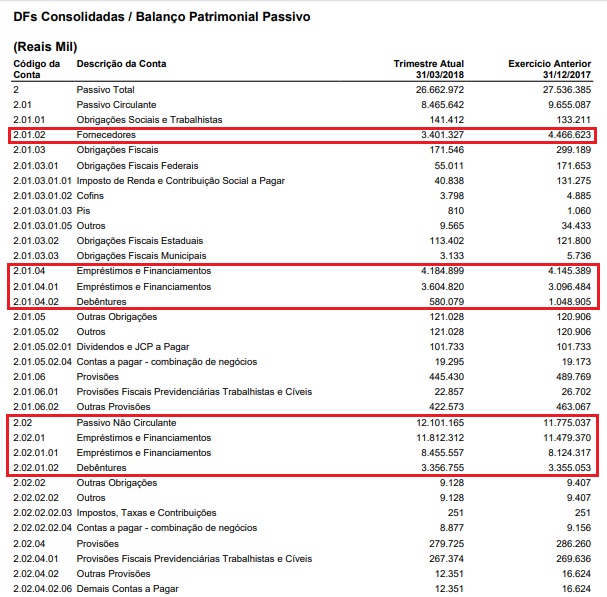This screenshot has height=597, width=607.
Task: Click account code 2.01.03.01.05
Action: pos(42,226)
